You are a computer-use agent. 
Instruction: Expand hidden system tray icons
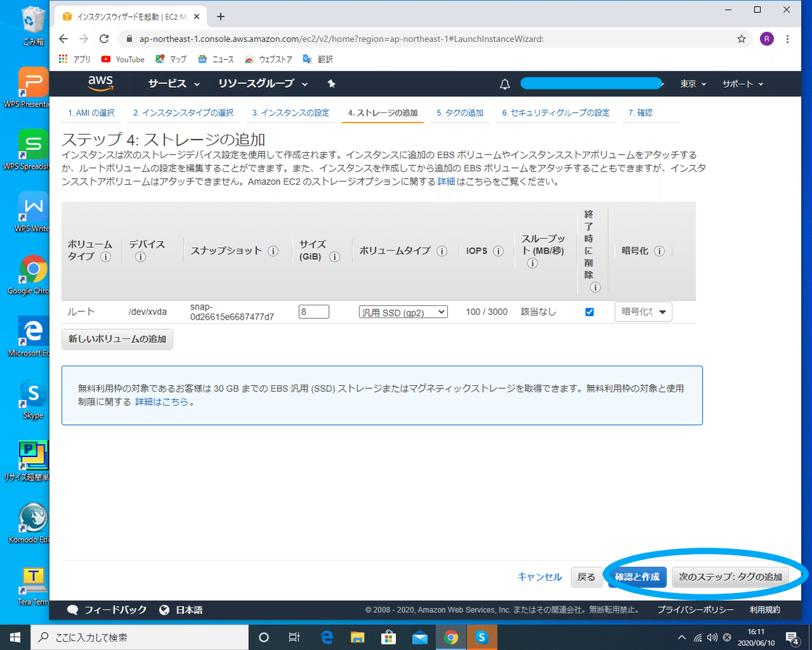681,637
